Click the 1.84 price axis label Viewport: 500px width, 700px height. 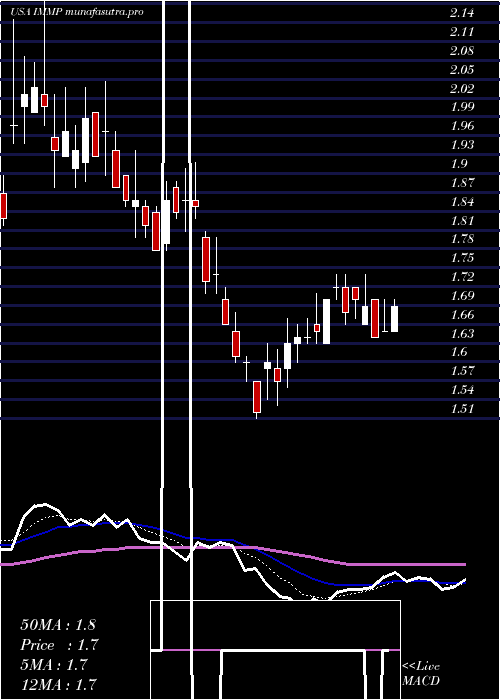pyautogui.click(x=462, y=202)
